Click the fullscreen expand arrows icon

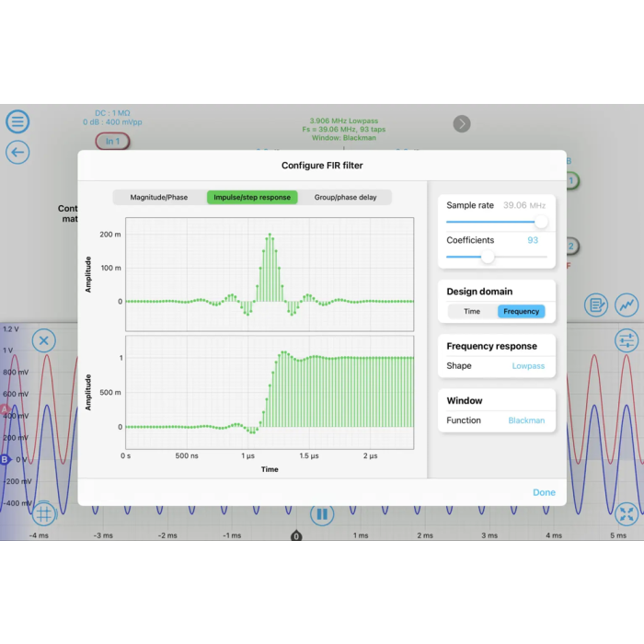(627, 513)
